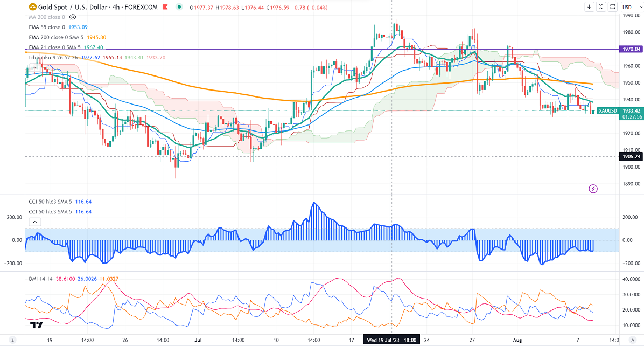The image size is (644, 346).
Task: Click the second CCI 50 hlc3 SMA 5 label
Action: (50, 212)
